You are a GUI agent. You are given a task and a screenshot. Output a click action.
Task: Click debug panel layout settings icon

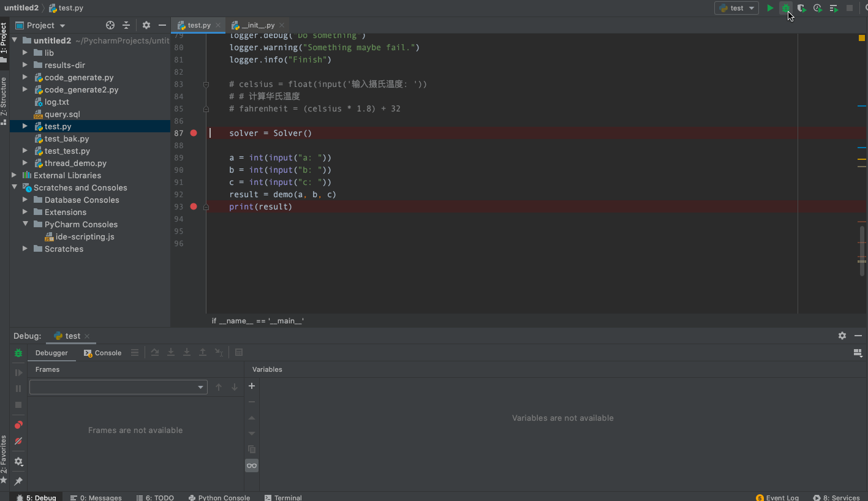click(x=858, y=352)
